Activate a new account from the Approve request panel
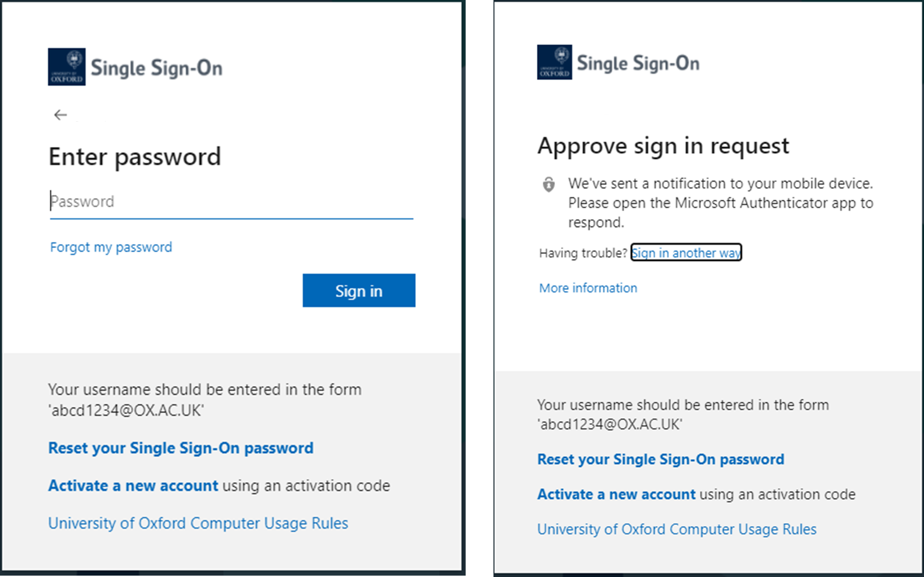The height and width of the screenshot is (577, 924). pos(616,494)
